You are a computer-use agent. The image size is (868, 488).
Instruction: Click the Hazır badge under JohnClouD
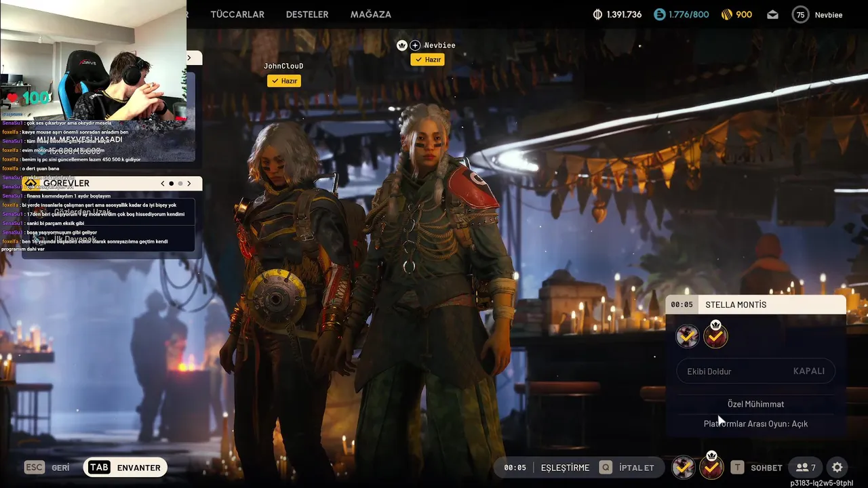point(284,81)
